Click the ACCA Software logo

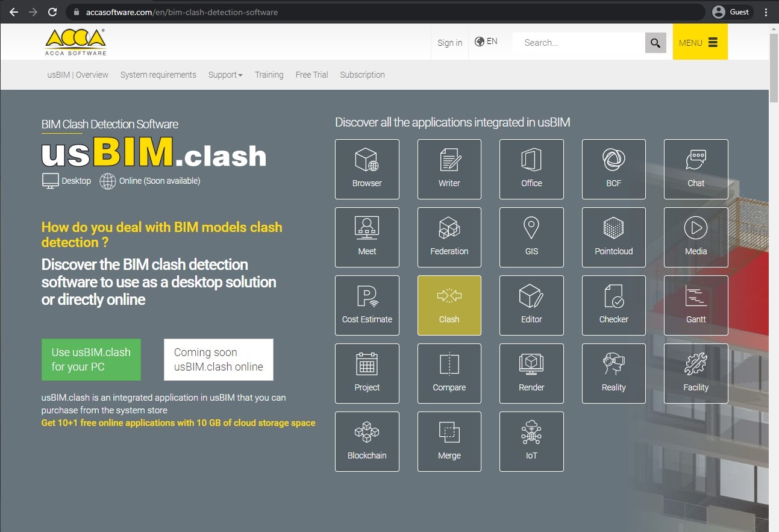(x=75, y=42)
